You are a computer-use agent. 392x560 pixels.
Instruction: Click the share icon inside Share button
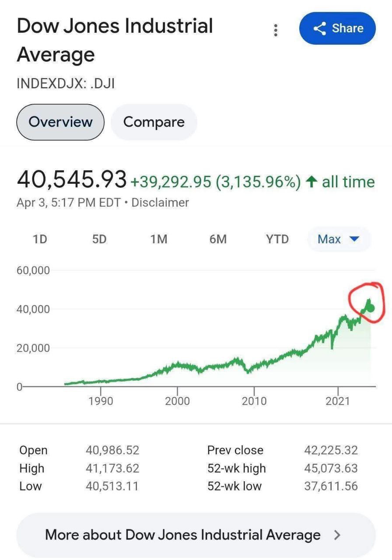320,28
